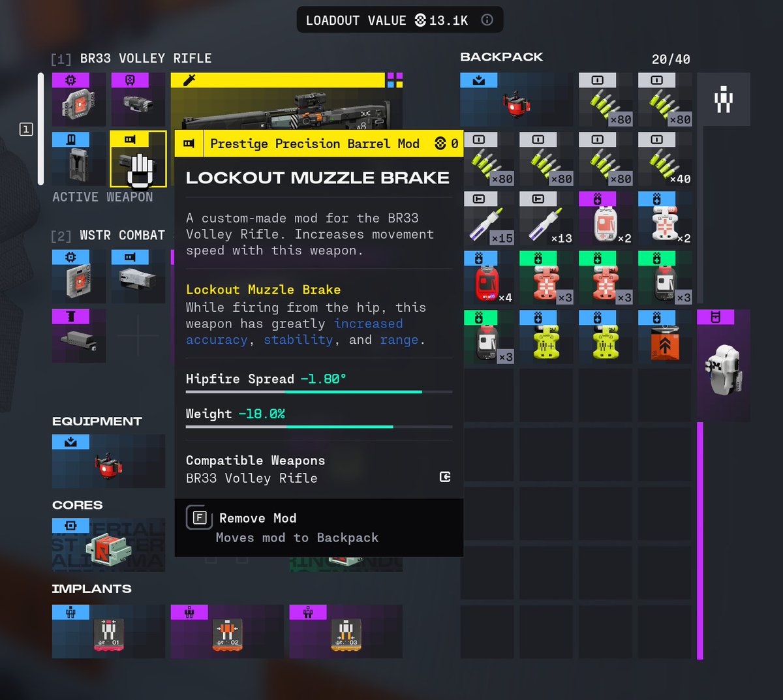Select implant 03 in the purple slot

coord(346,632)
